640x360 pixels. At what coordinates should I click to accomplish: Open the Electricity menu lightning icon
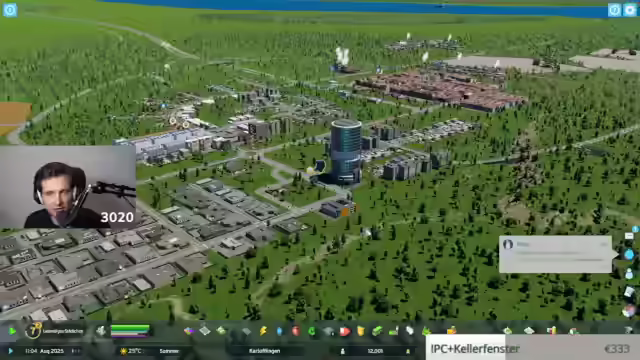click(x=263, y=331)
